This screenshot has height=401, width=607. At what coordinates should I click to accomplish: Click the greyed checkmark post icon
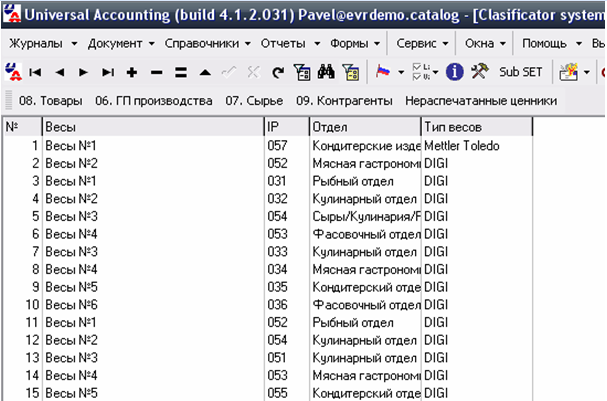click(x=229, y=72)
